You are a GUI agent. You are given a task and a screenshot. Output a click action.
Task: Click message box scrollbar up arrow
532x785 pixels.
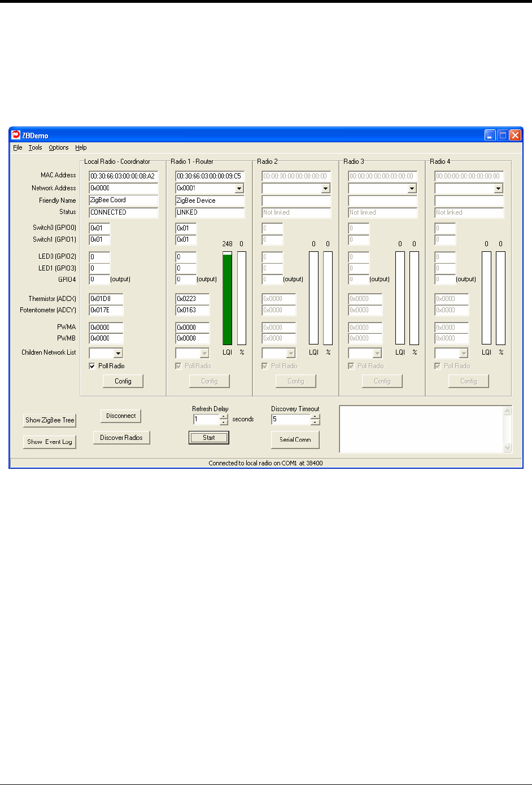[x=507, y=411]
